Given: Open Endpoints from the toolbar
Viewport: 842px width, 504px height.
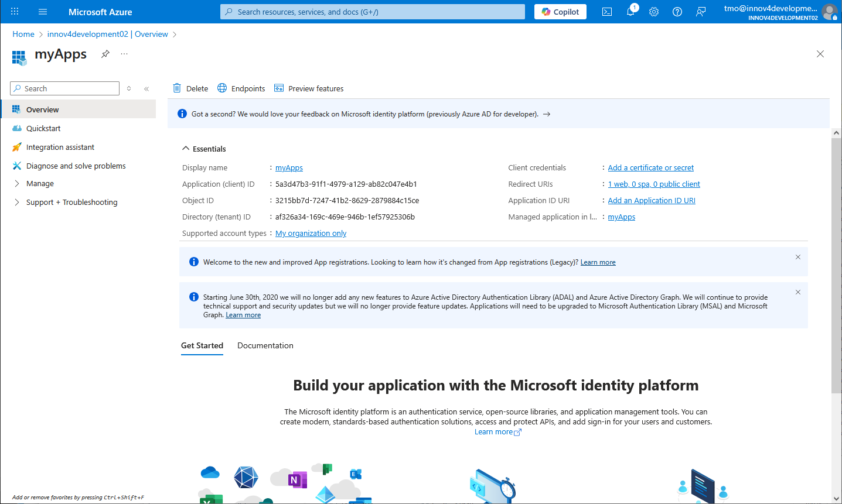Looking at the screenshot, I should [241, 88].
